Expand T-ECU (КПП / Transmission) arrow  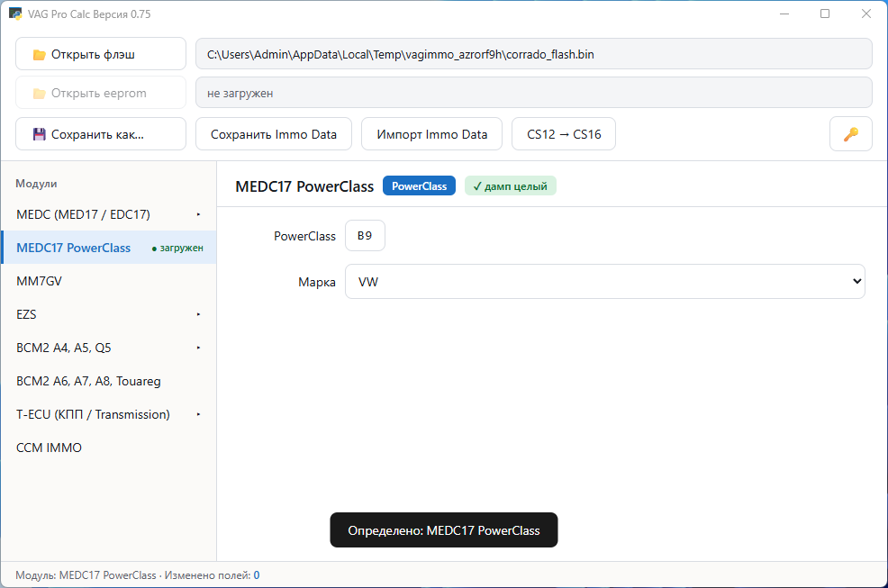198,414
